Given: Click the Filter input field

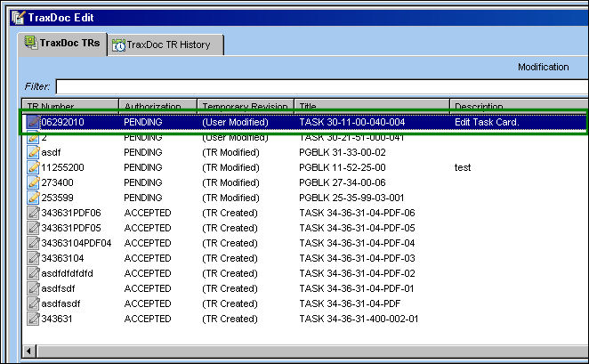Looking at the screenshot, I should (322, 86).
